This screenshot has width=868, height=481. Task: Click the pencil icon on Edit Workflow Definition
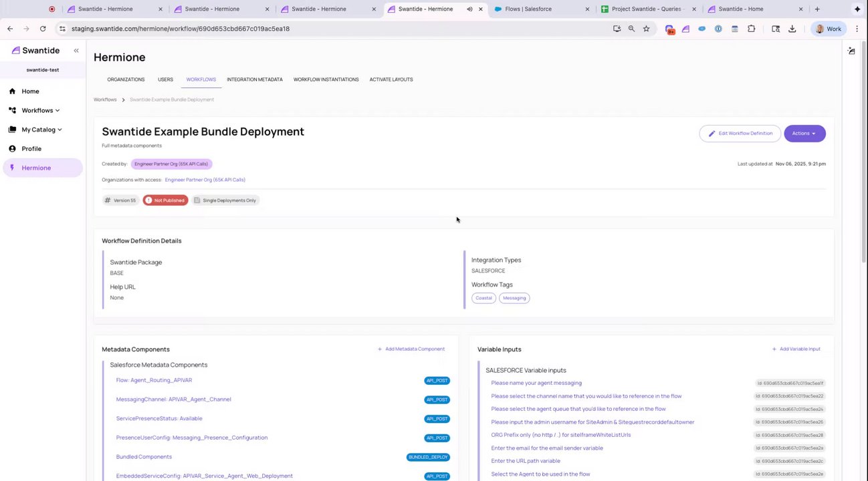pos(712,134)
